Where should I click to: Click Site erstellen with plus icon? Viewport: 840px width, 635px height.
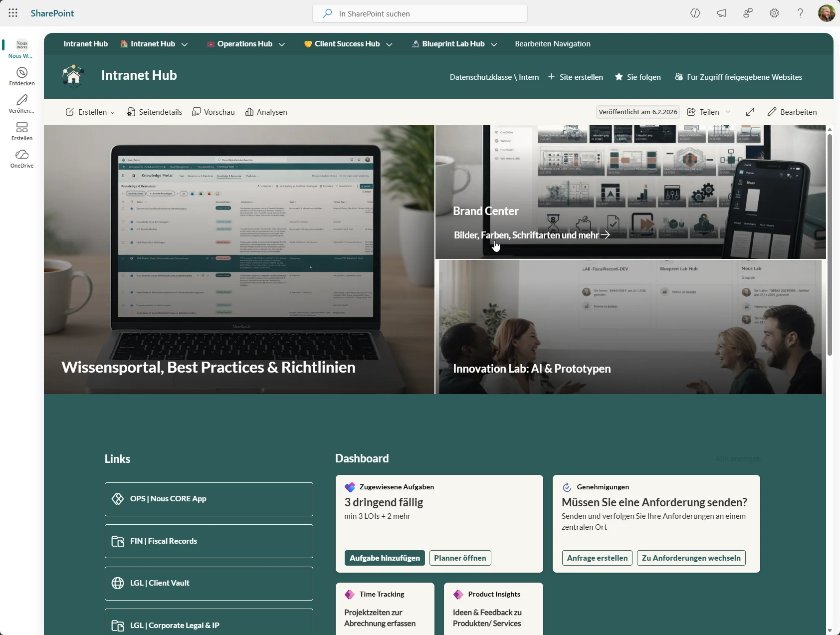point(576,77)
